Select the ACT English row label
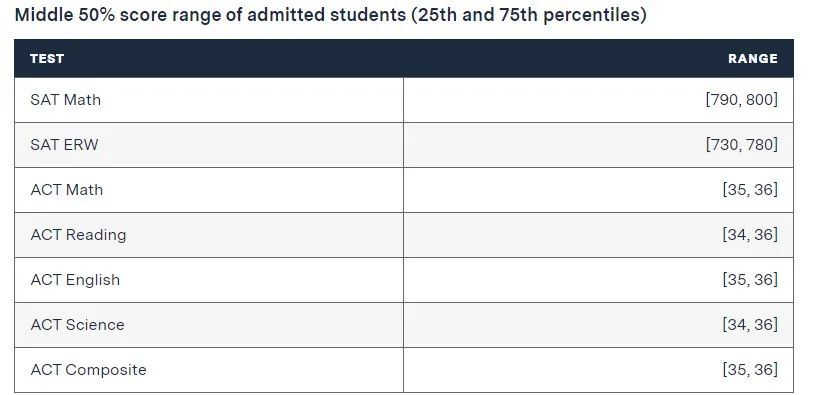Image resolution: width=815 pixels, height=395 pixels. 75,280
